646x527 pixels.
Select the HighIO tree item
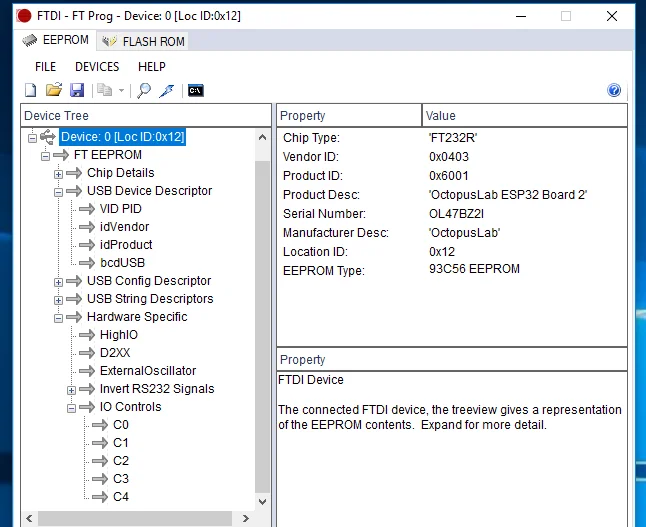(119, 335)
